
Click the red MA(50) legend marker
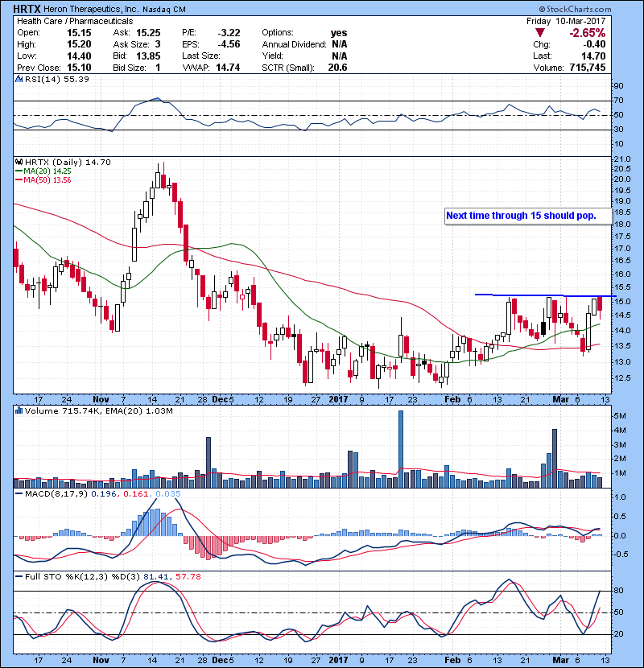coord(19,179)
